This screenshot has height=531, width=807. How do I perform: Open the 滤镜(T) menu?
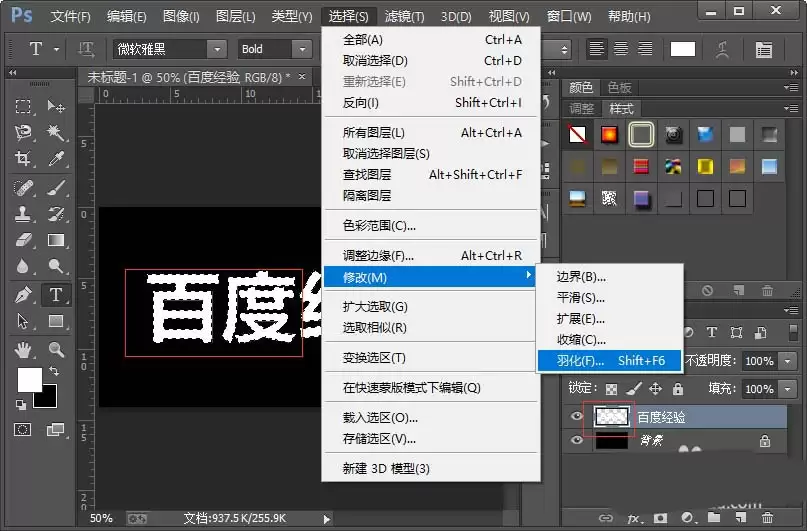point(405,16)
